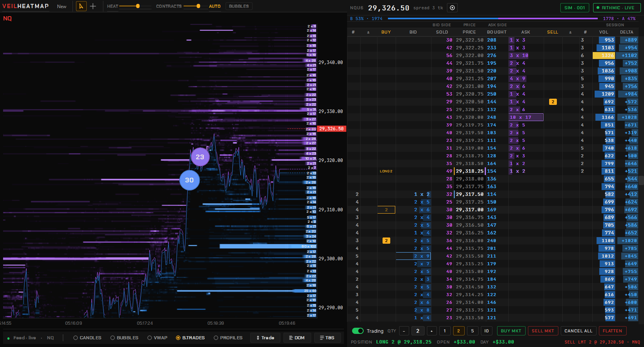Select the crosshair tool
The width and height of the screenshot is (644, 347).
pyautogui.click(x=93, y=6)
